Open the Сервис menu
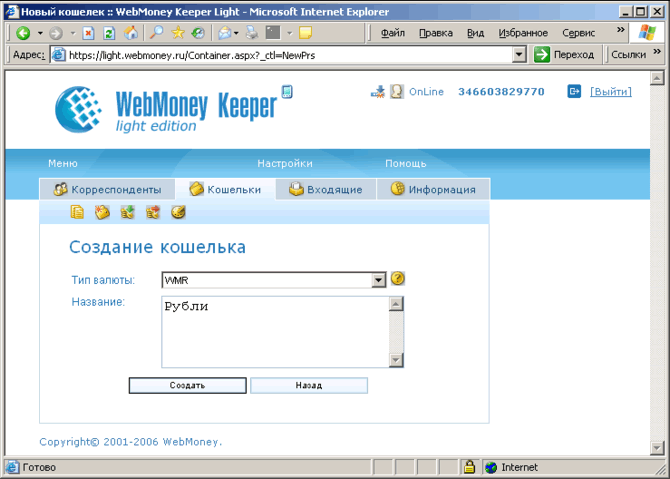 coord(579,33)
